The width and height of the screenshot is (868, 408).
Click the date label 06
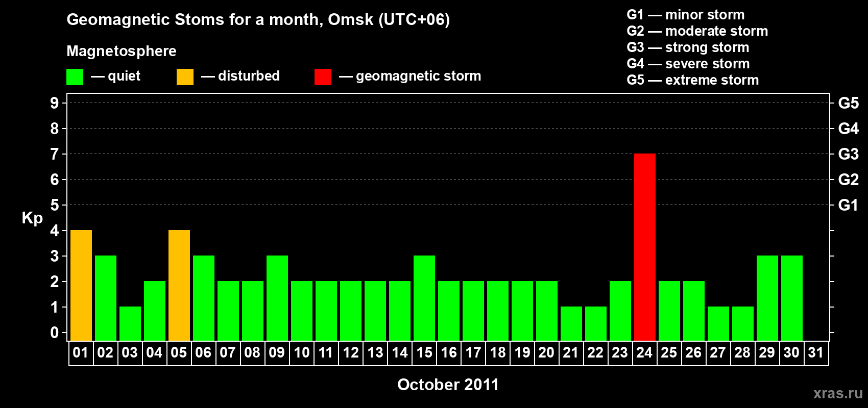(x=203, y=352)
